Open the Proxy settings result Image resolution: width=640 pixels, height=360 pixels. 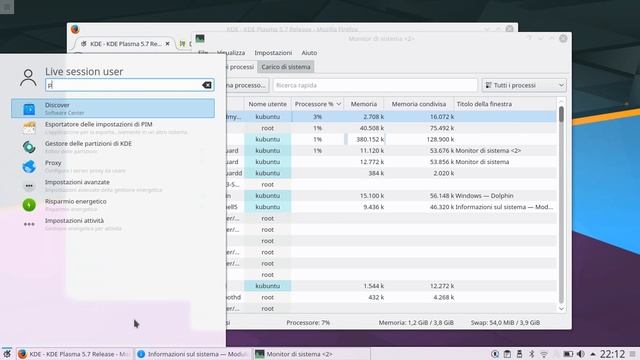tap(113, 166)
